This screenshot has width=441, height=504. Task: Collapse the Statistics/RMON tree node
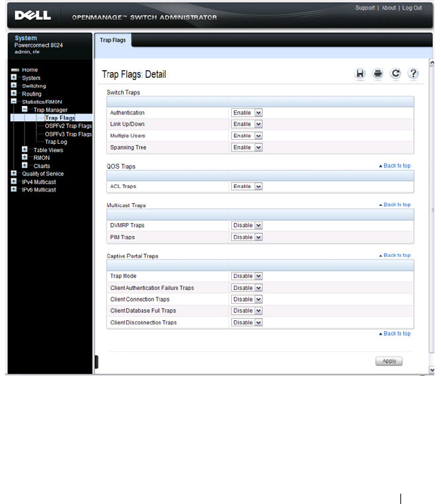tap(14, 102)
